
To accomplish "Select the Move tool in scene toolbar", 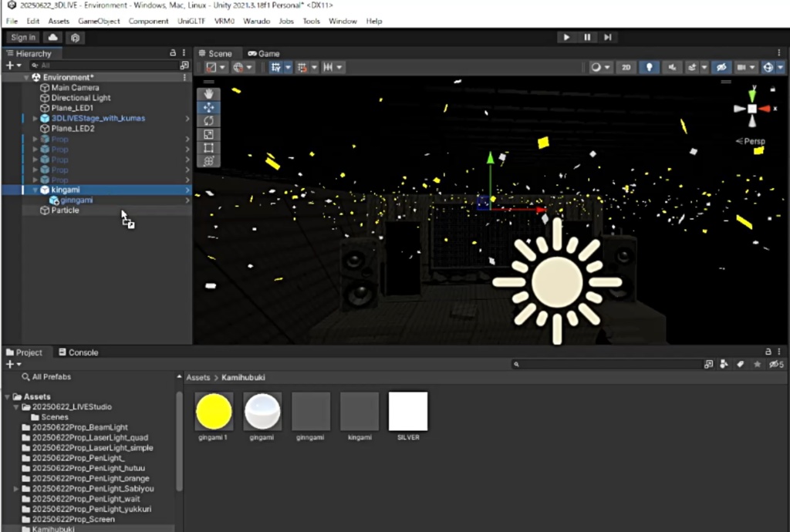I will tap(208, 107).
